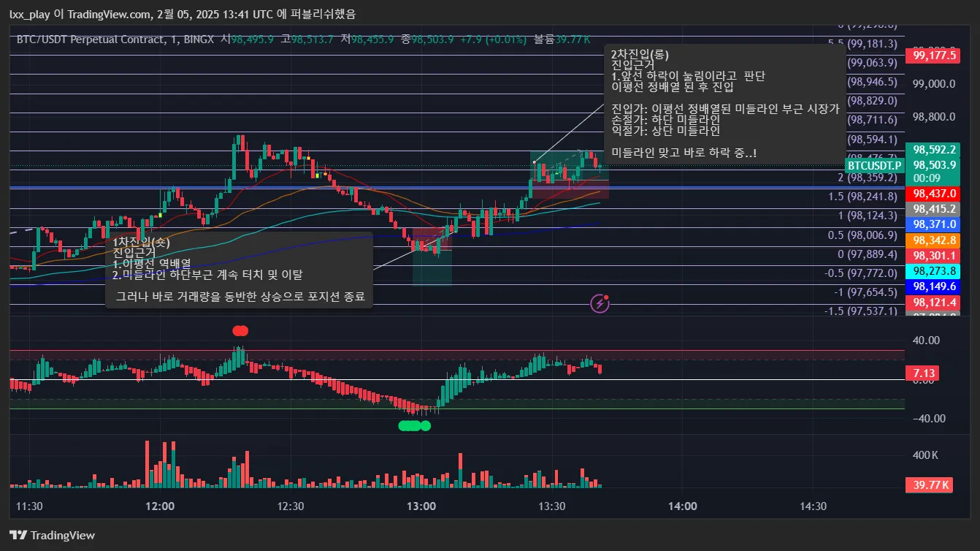980x551 pixels.
Task: Select the green oversold dots below the oscillator
Action: [x=414, y=425]
